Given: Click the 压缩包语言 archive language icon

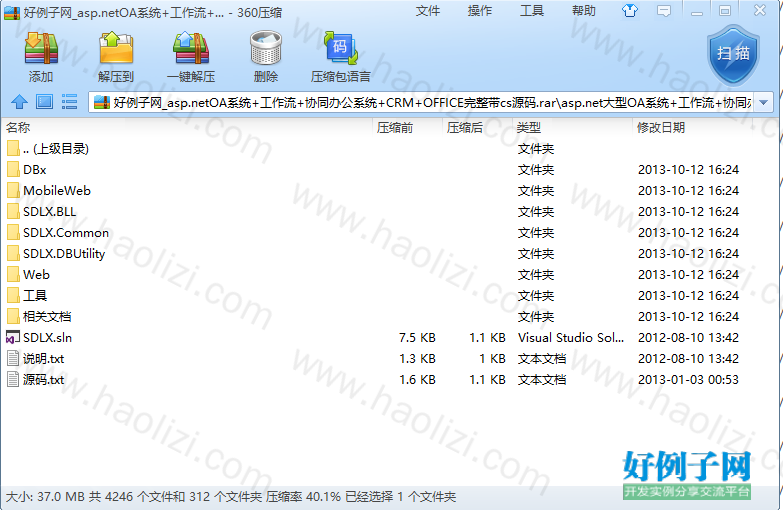Looking at the screenshot, I should tap(341, 48).
